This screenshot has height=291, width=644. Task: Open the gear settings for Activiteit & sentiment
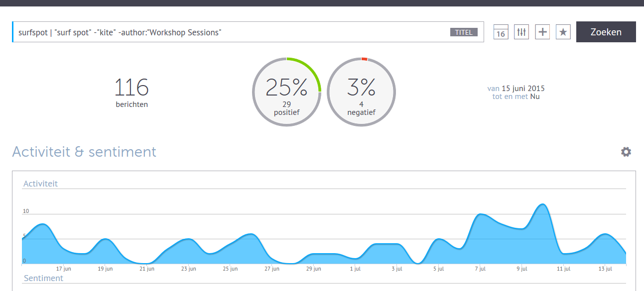point(626,152)
